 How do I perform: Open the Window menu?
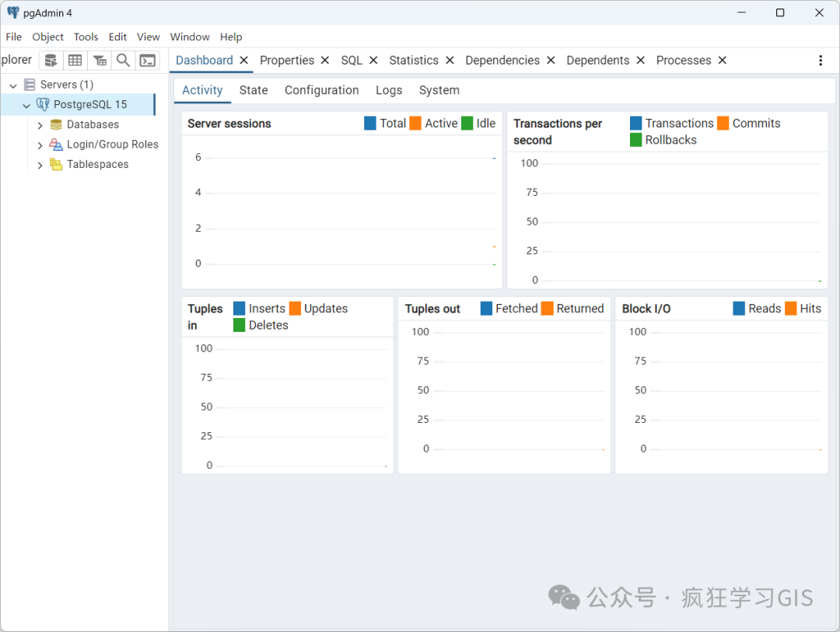[190, 37]
